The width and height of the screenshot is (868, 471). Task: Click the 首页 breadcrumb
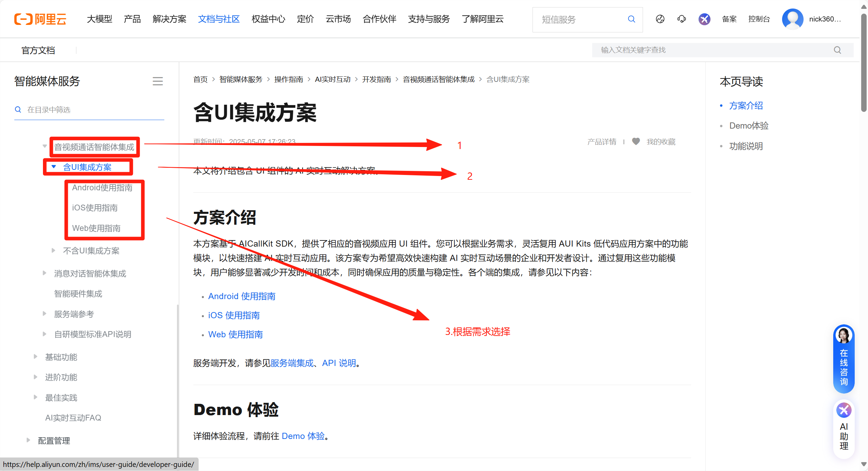coord(200,79)
